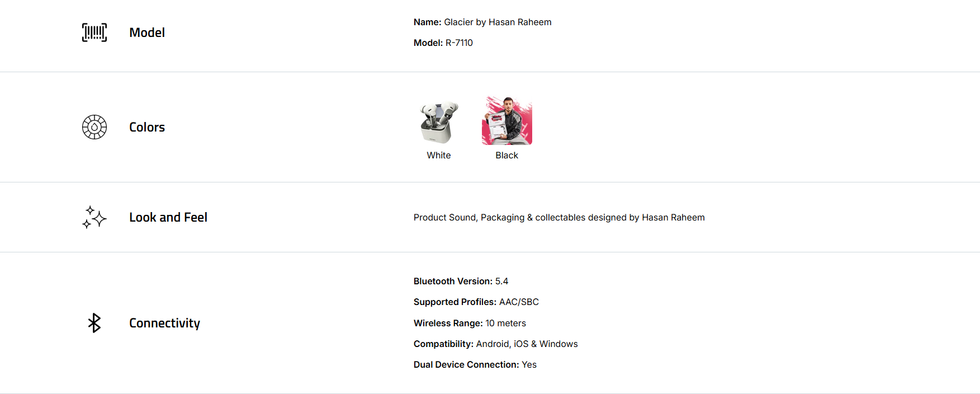Viewport: 980px width, 394px height.
Task: Select the Black color option thumbnail
Action: 506,121
